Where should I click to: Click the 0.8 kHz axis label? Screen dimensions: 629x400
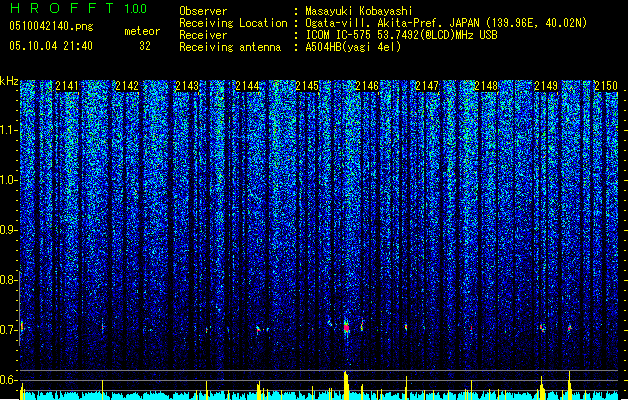coord(8,280)
